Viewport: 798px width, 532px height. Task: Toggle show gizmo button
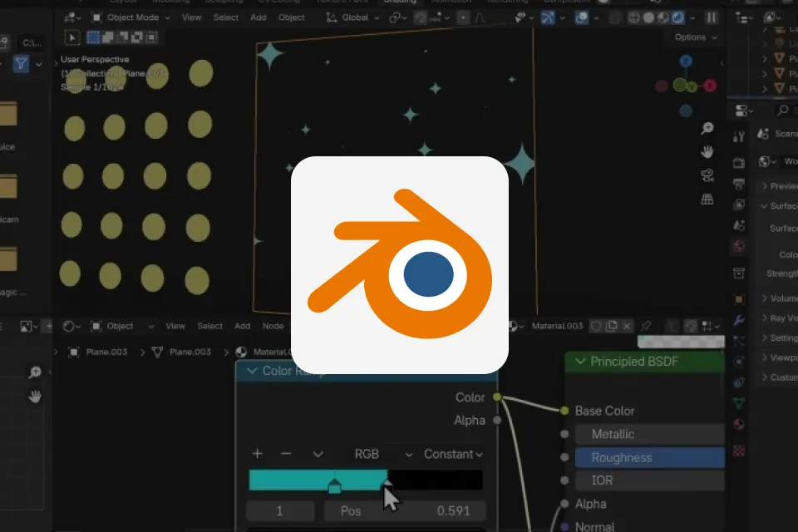click(548, 17)
